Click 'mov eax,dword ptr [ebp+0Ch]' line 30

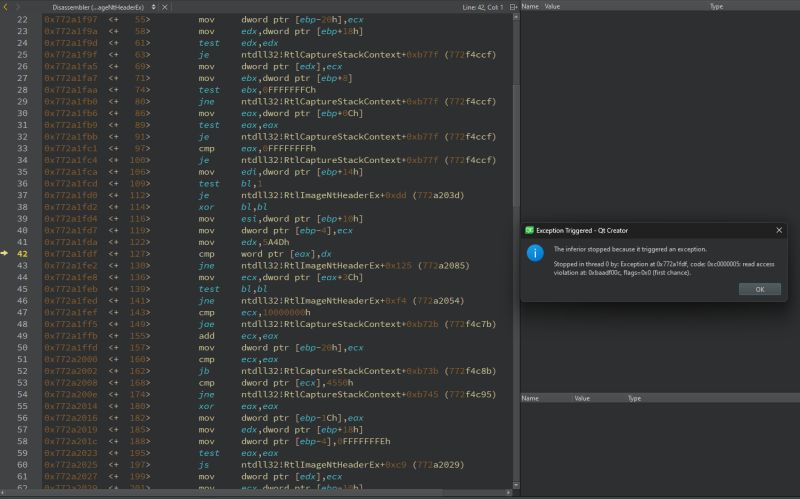[x=281, y=113]
